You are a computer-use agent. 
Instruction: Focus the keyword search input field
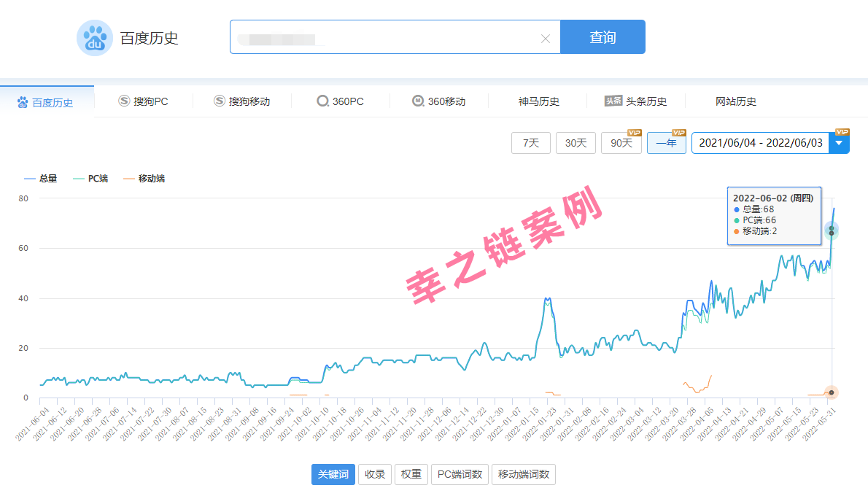pos(395,37)
